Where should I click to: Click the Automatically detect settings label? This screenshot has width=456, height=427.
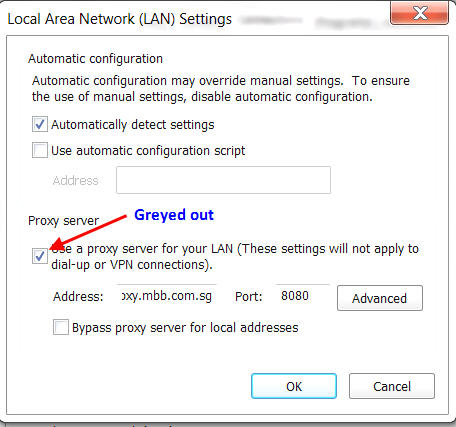click(x=133, y=125)
